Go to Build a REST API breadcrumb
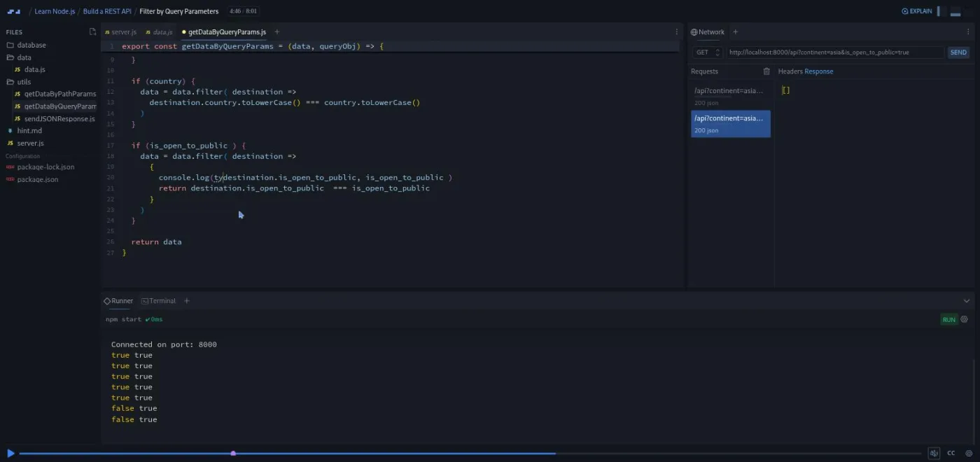This screenshot has height=462, width=980. (107, 11)
